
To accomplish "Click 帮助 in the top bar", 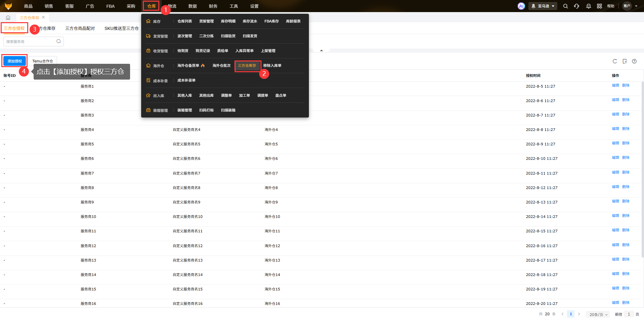I will (x=611, y=6).
